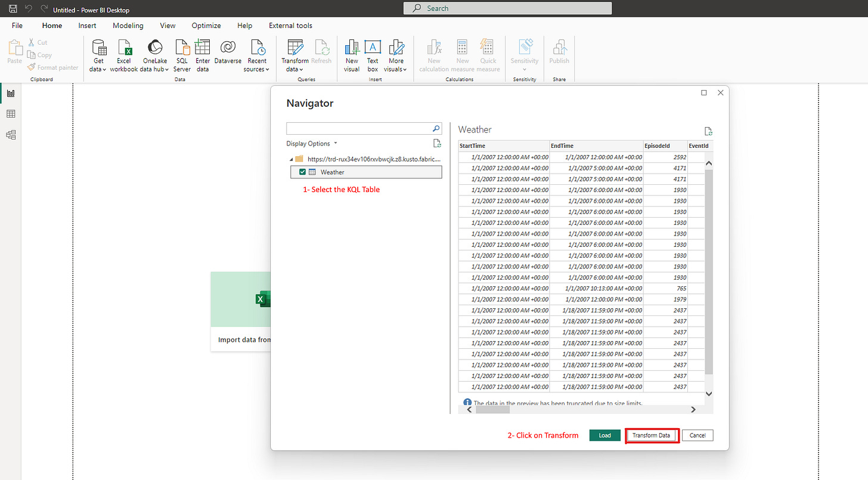Publish the report
This screenshot has width=868, height=480.
tap(559, 55)
